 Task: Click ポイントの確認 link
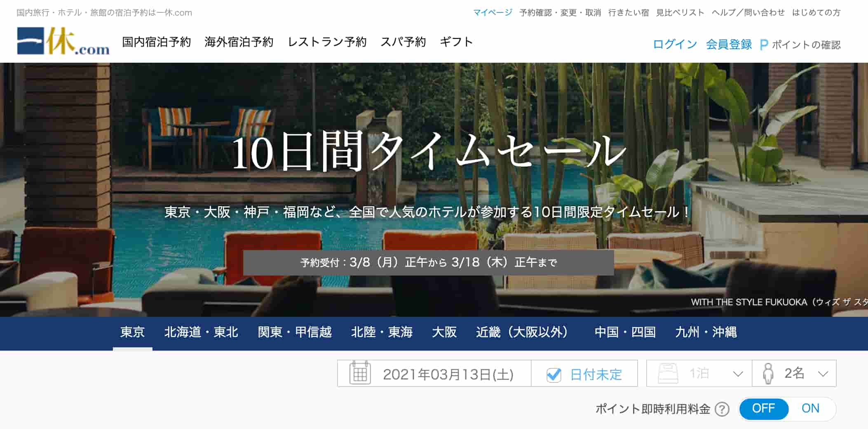click(806, 45)
